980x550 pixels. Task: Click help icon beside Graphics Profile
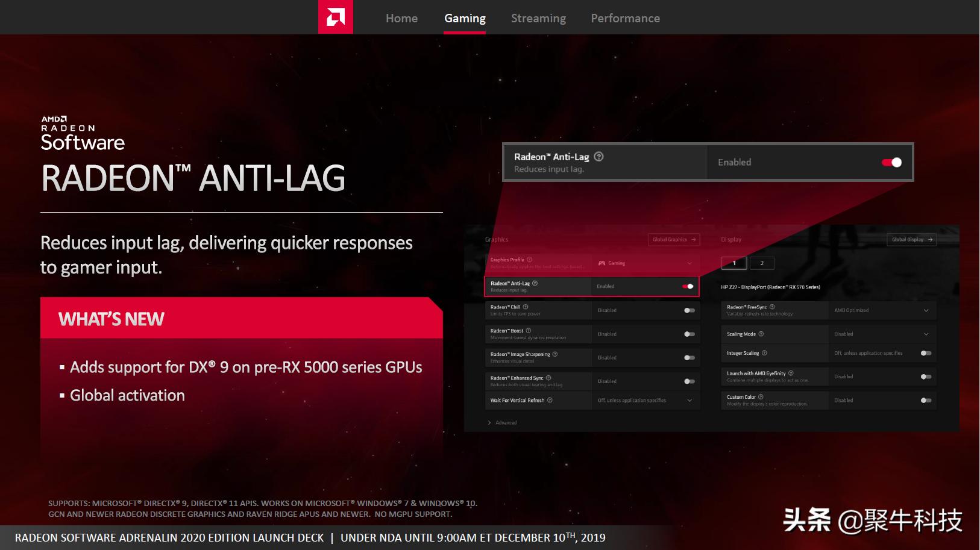tap(529, 260)
